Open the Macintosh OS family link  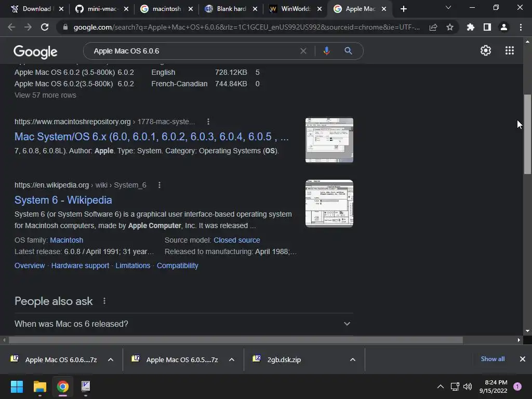click(66, 240)
